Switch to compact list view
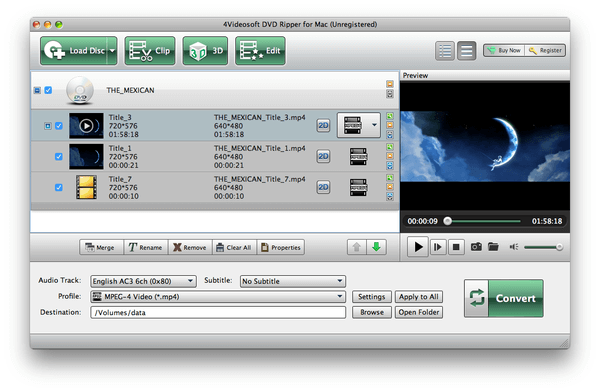 pos(466,51)
